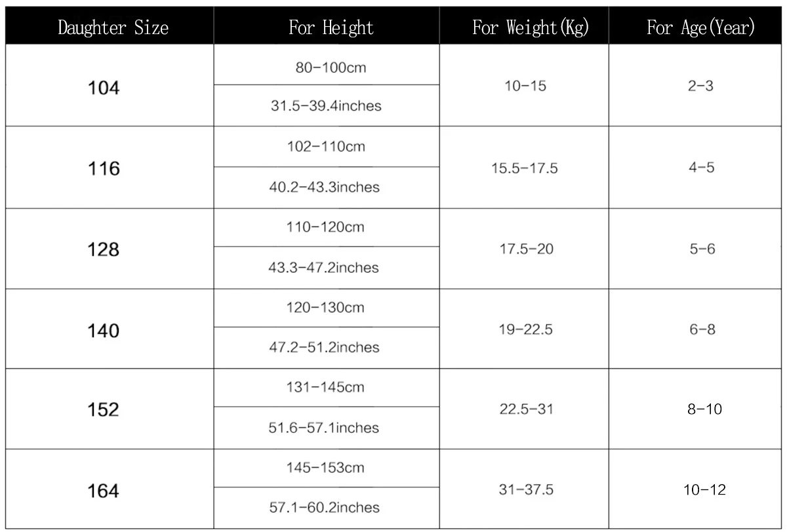
Task: Click the For Height column header
Action: click(x=331, y=28)
